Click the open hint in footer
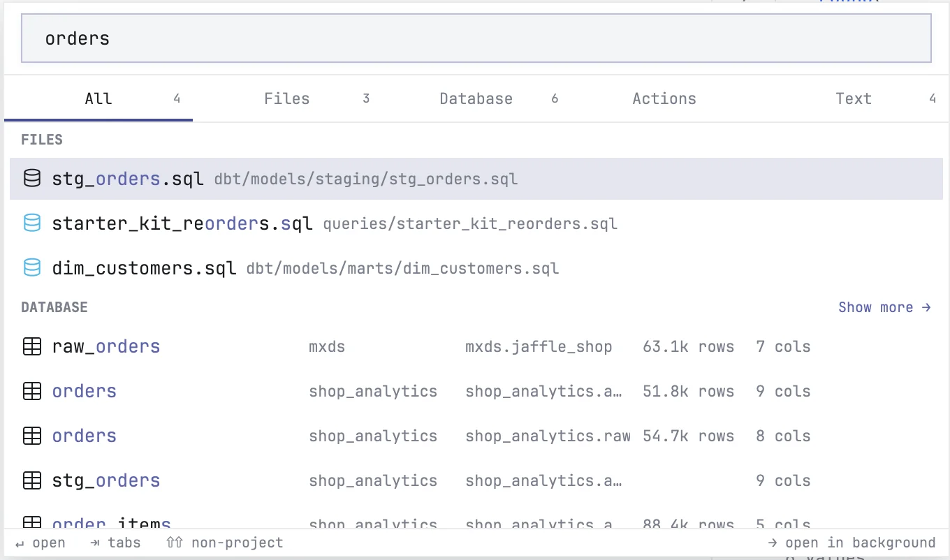This screenshot has height=560, width=950. click(40, 543)
